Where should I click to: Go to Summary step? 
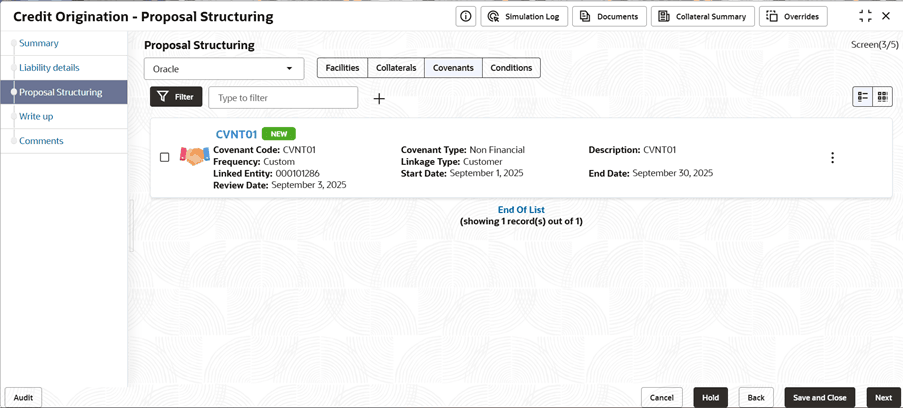tap(39, 43)
